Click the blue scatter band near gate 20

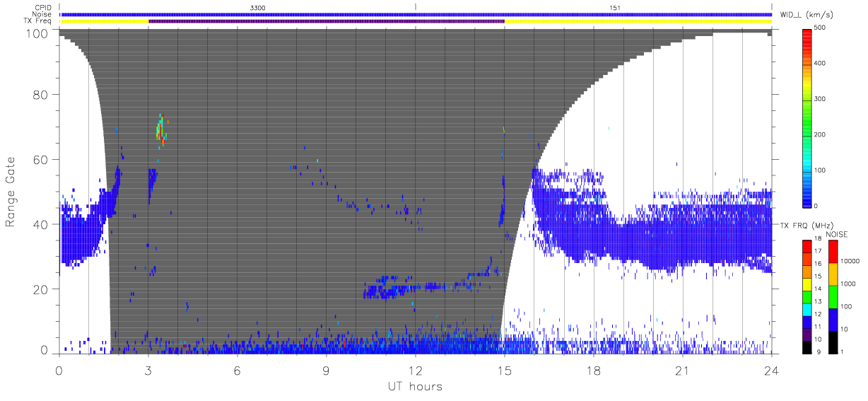click(x=424, y=286)
